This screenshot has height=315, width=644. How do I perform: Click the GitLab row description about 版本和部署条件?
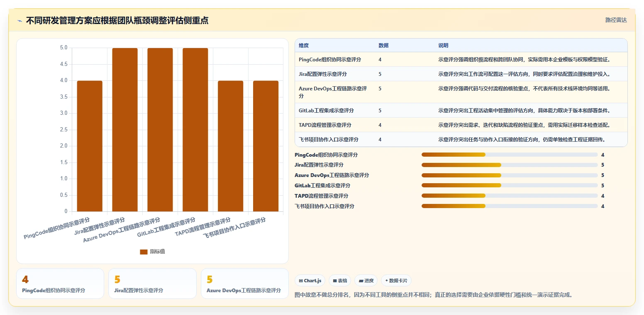click(524, 111)
